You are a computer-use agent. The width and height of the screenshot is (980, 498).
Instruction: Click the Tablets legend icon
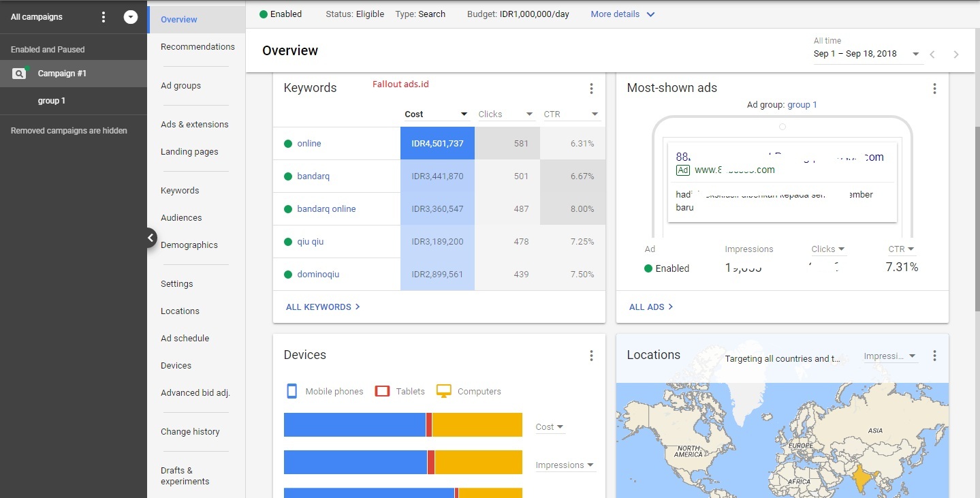pyautogui.click(x=383, y=391)
